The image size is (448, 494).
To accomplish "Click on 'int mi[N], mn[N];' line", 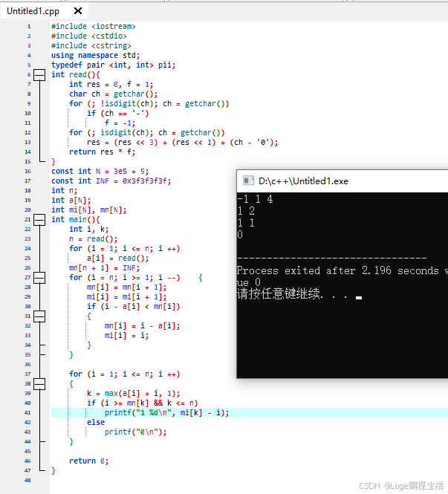I will 89,209.
